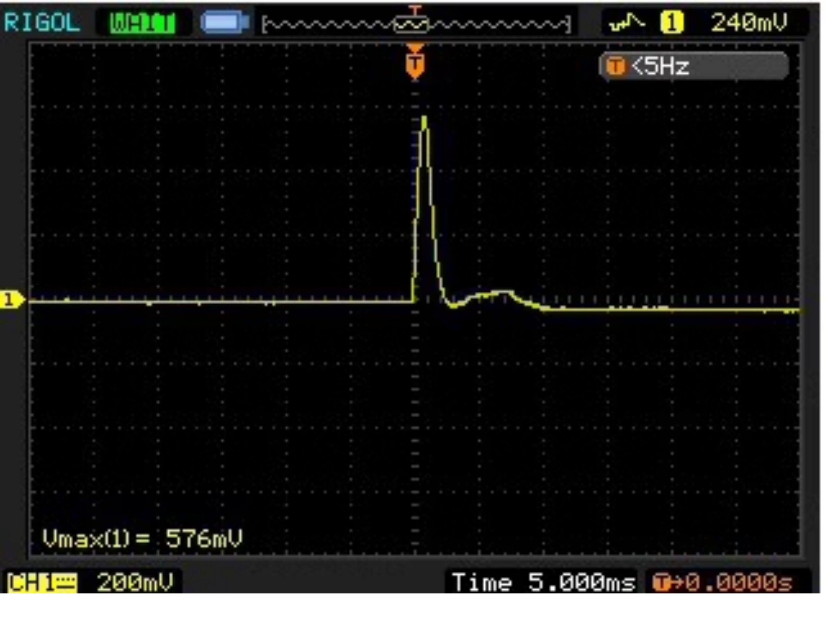Click the Vmax(1) = 576mV measurement
Image resolution: width=825 pixels, height=644 pixels.
tap(142, 538)
